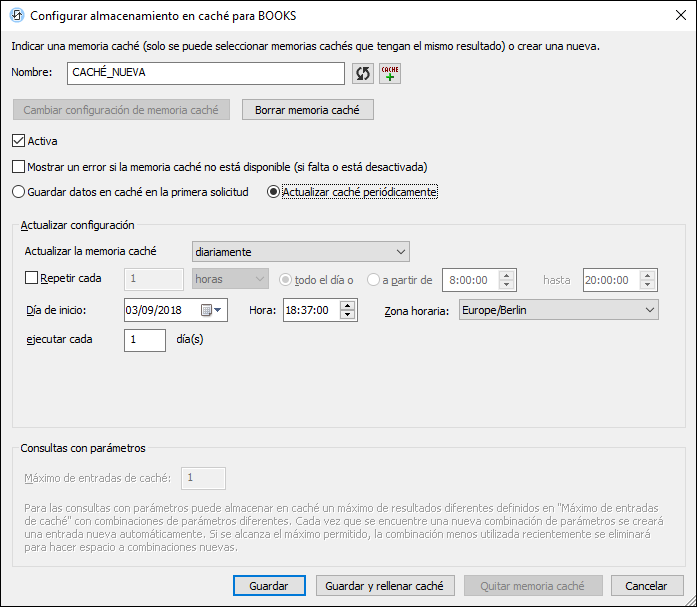697x607 pixels.
Task: Enable showing error if cache unavailable
Action: [19, 166]
